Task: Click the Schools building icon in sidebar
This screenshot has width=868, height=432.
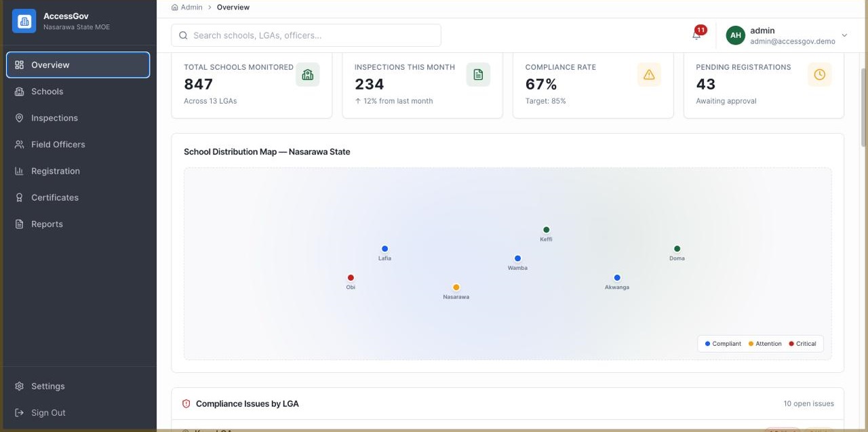Action: click(x=20, y=92)
